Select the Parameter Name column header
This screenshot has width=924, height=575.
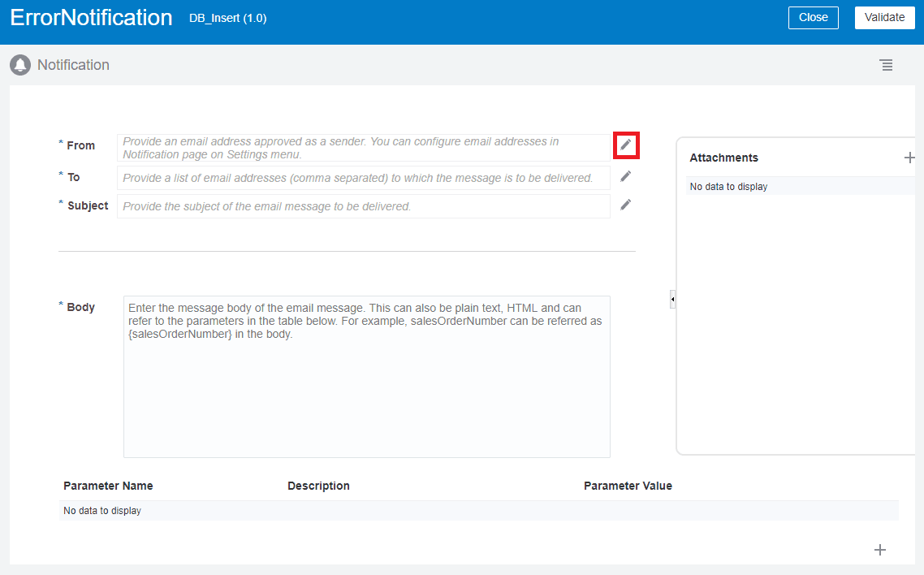[x=108, y=485]
